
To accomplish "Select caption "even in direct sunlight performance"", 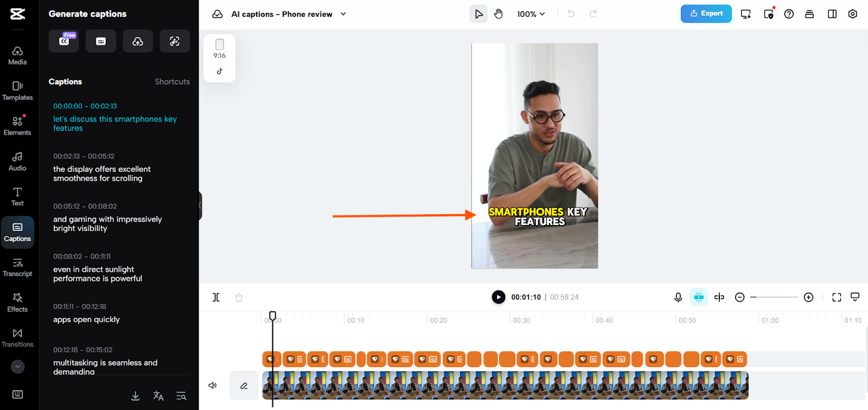I will pos(98,274).
